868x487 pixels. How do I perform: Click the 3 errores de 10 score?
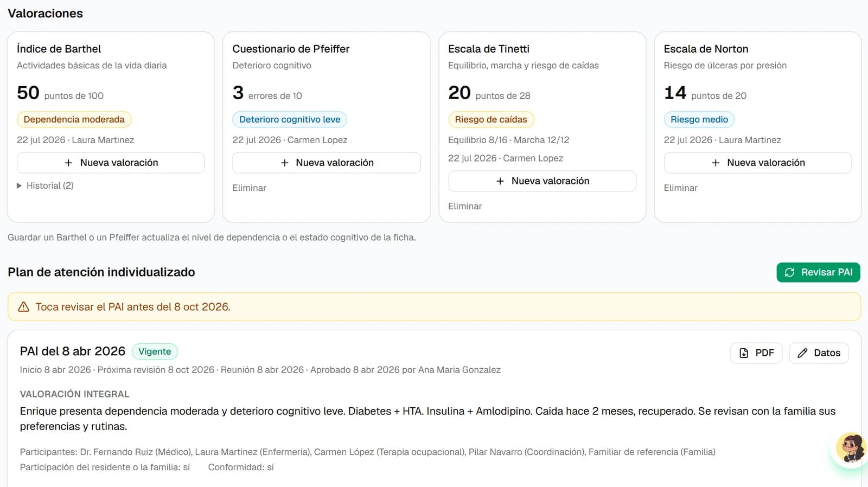pos(267,93)
